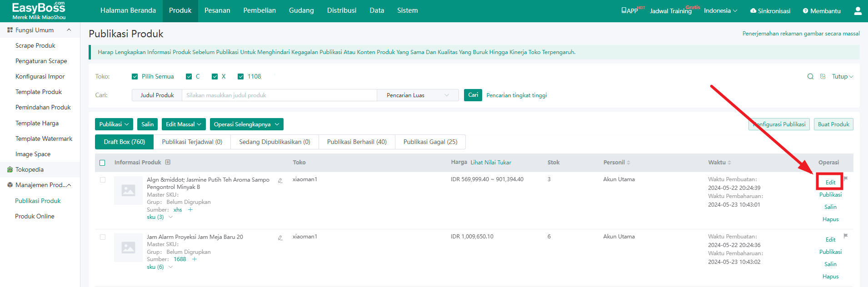Open Scrape Produk in the sidebar
Viewport: 868px width, 287px height.
[35, 45]
